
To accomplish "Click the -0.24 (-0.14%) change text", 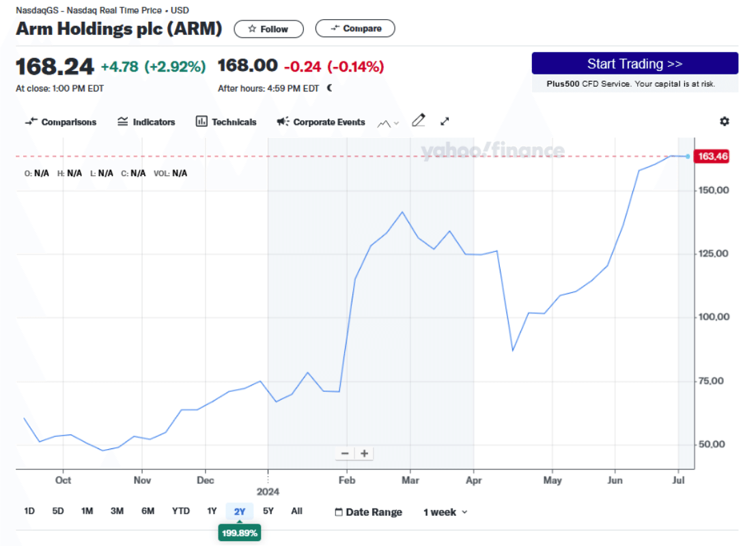I will tap(334, 66).
